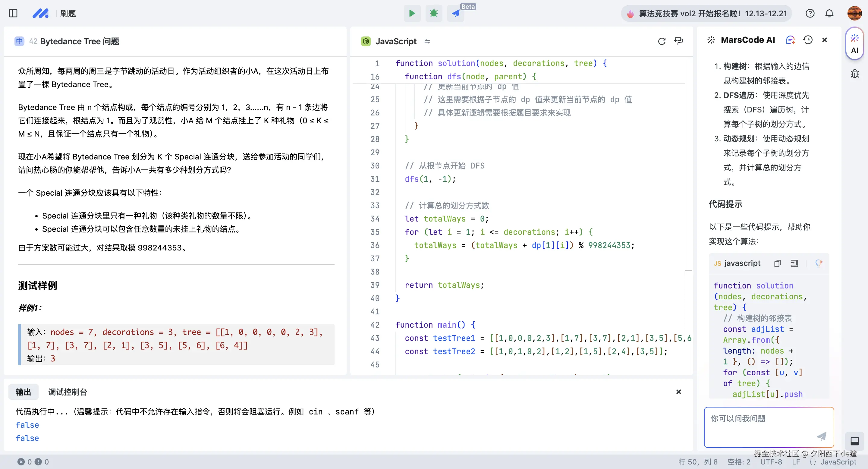Toggle the AI assistant panel on the right edge
Image resolution: width=868 pixels, height=469 pixels.
pos(854,44)
